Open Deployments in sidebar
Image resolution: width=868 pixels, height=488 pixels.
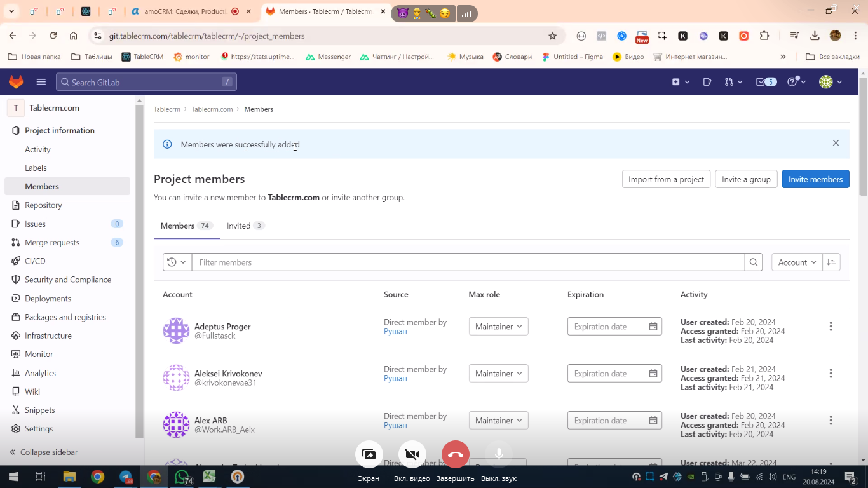coord(67,298)
